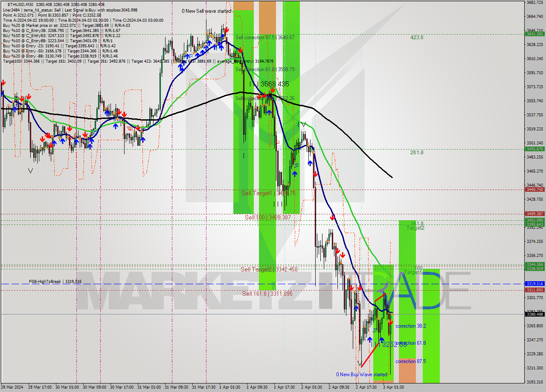546x392 pixels.
Task: Click the green 3401.090 price tag
Action: [x=535, y=220]
